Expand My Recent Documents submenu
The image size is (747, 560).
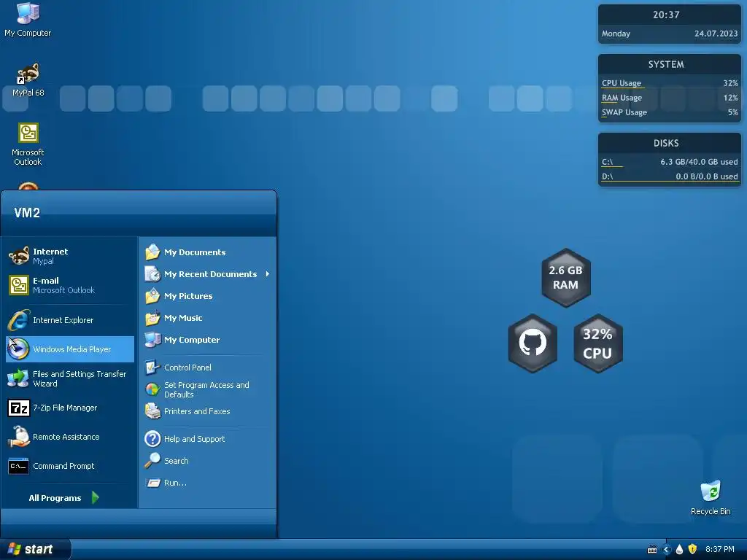tap(207, 274)
